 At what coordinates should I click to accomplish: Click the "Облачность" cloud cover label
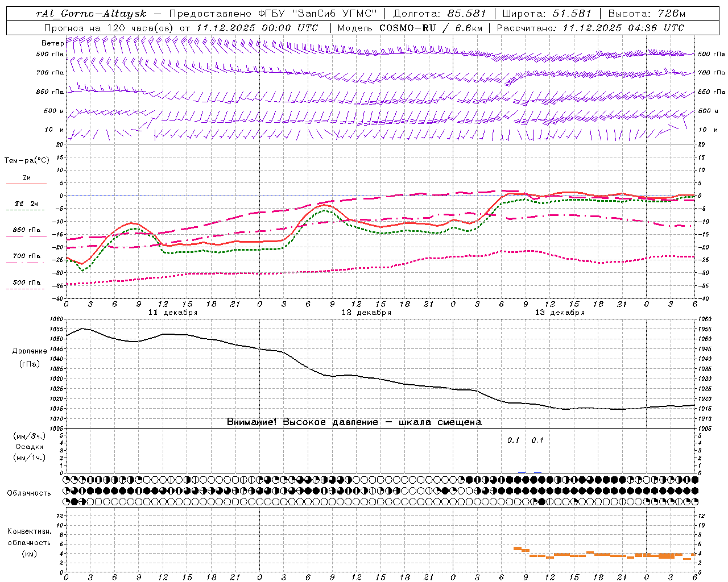click(29, 493)
